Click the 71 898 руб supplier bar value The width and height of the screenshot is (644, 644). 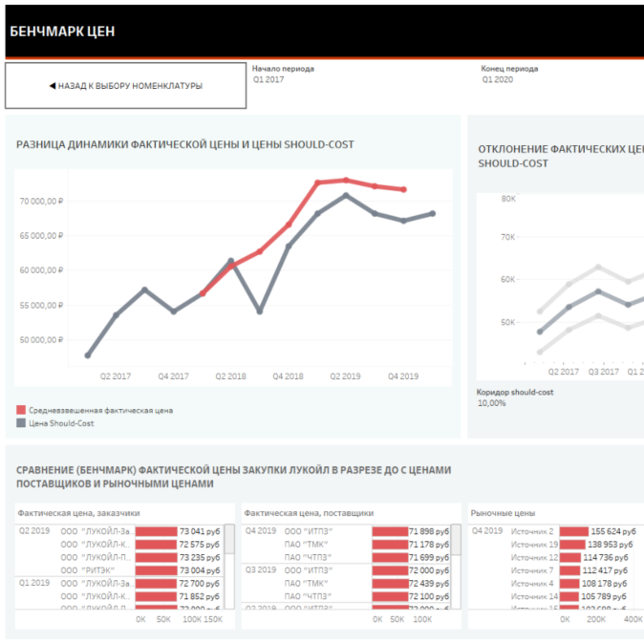[x=429, y=531]
